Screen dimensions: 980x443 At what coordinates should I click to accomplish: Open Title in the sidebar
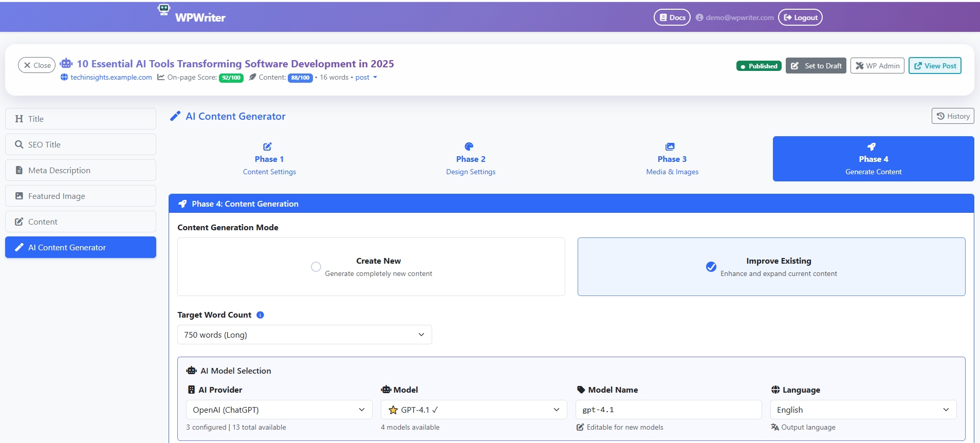pos(81,119)
